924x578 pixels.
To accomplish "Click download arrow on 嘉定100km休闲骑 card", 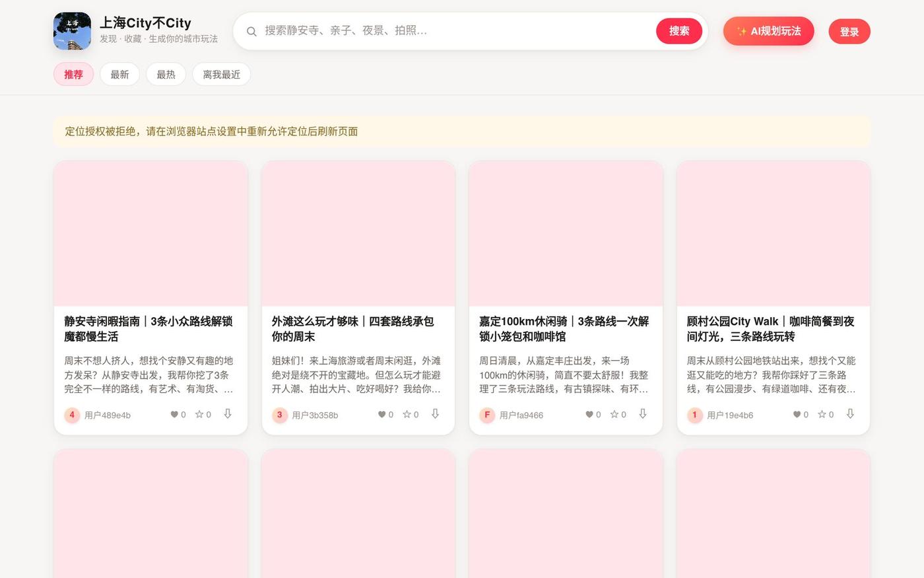I will coord(643,414).
